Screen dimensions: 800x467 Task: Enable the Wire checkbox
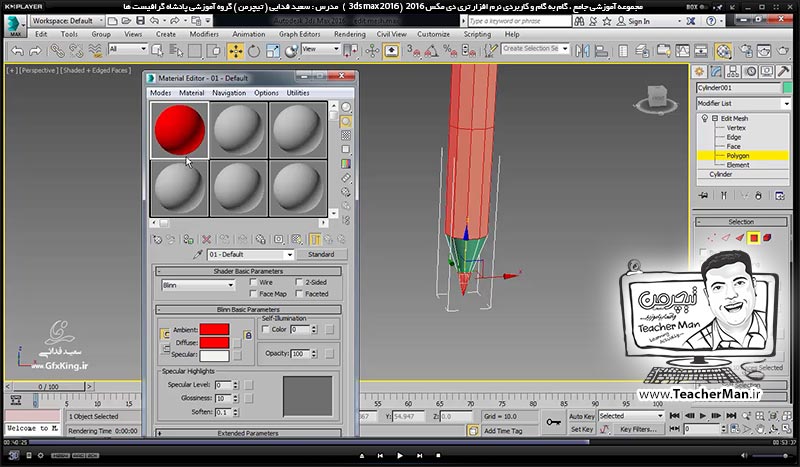tap(253, 282)
